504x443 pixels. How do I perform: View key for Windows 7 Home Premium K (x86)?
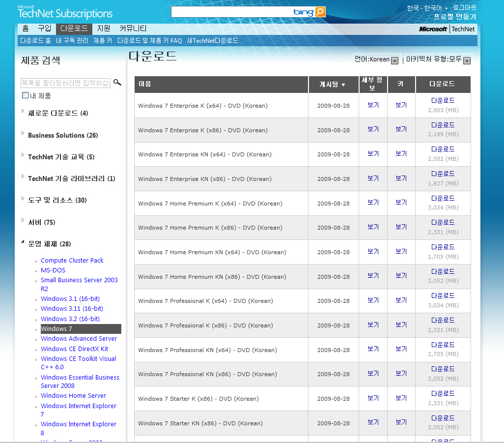401,227
